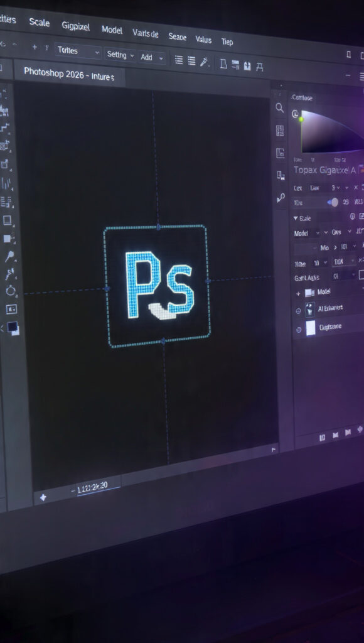Image resolution: width=364 pixels, height=643 pixels.
Task: Select the pin brush tool in left toolbar
Action: point(9,257)
